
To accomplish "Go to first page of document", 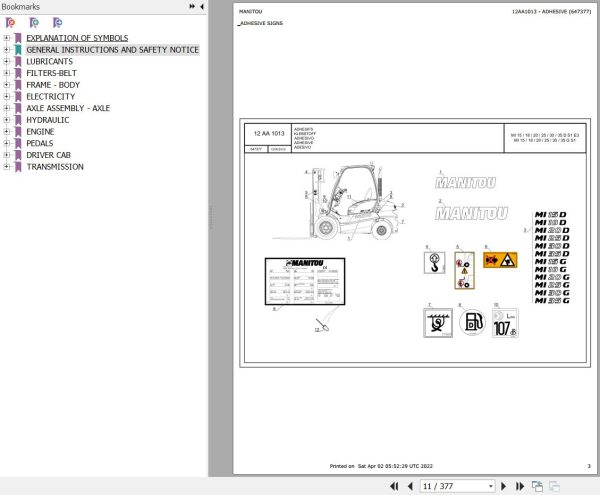I will click(394, 486).
